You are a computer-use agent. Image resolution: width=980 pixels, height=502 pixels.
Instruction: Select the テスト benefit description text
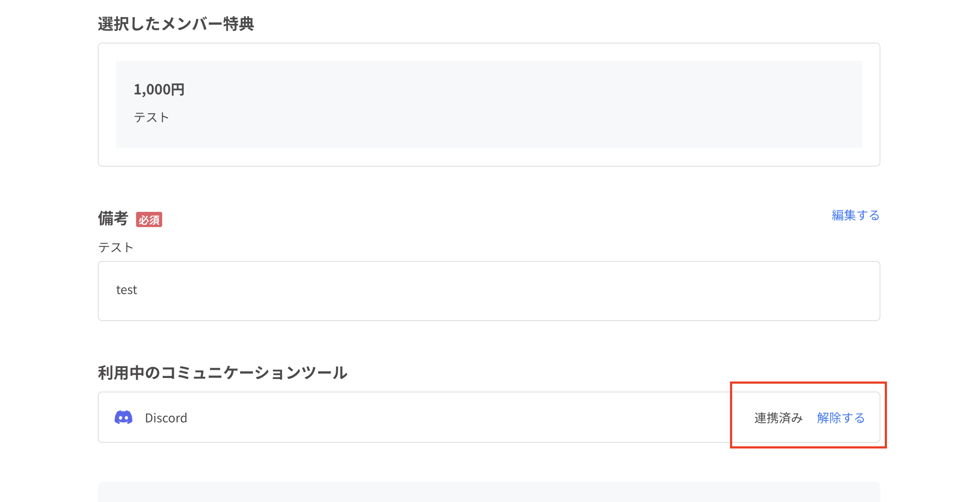[x=151, y=117]
